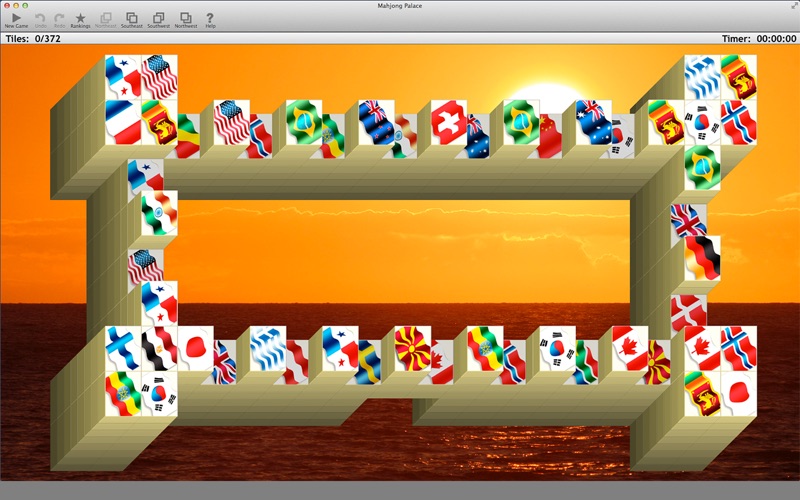Select Norway tile right of top-right South Korea

(739, 122)
